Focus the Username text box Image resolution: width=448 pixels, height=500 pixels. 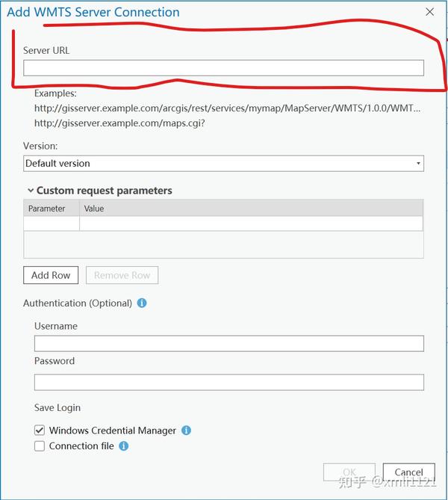228,344
